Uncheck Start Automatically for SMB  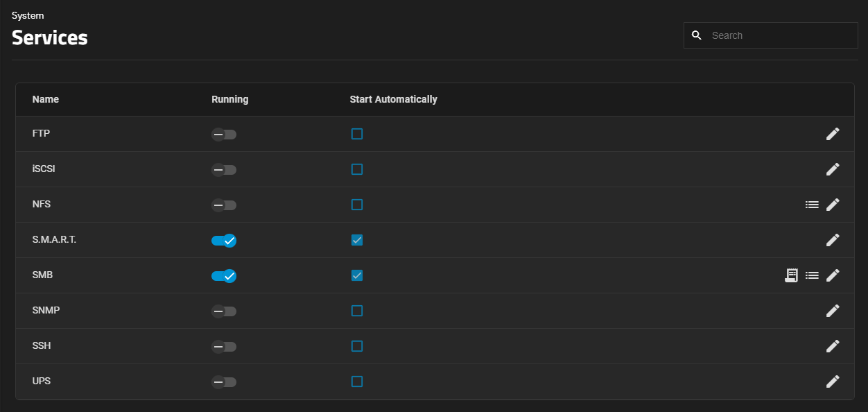click(357, 275)
